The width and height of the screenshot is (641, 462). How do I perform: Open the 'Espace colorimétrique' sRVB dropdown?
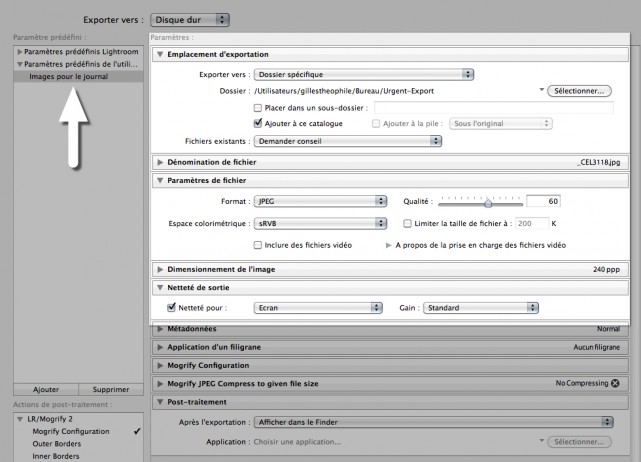click(320, 223)
